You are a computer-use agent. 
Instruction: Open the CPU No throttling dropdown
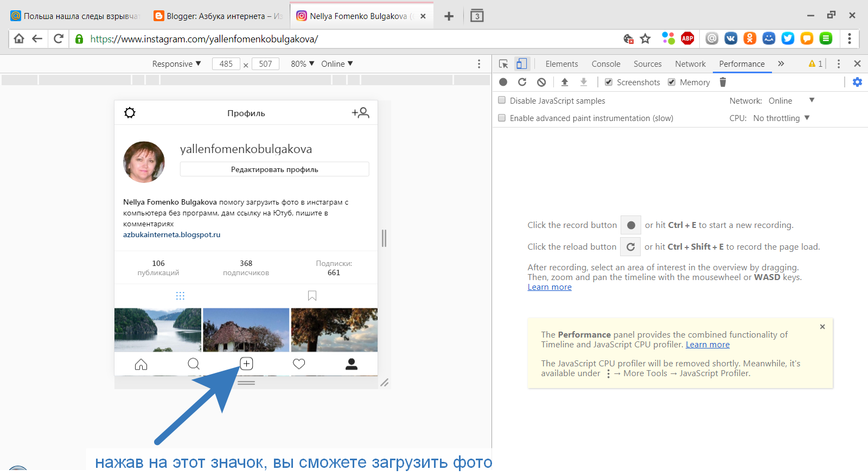pyautogui.click(x=781, y=118)
